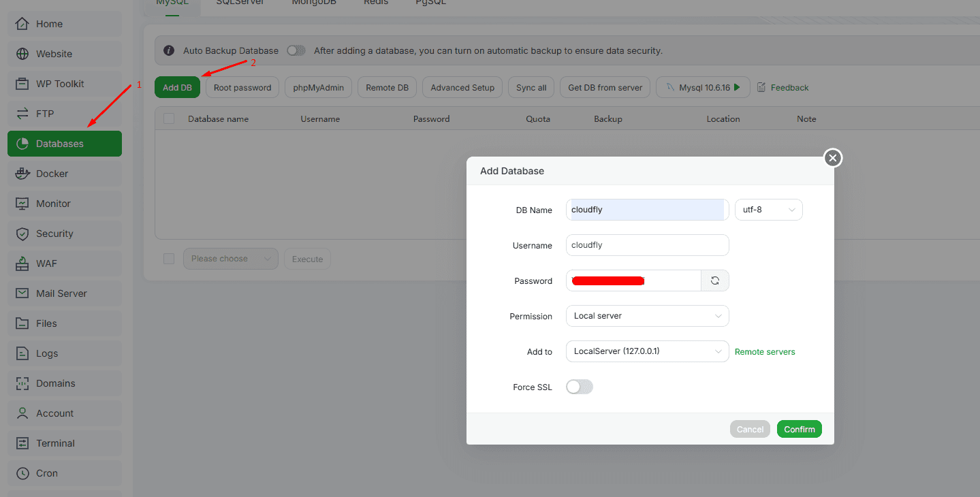Follow the Remote servers link
The width and height of the screenshot is (980, 497).
765,352
